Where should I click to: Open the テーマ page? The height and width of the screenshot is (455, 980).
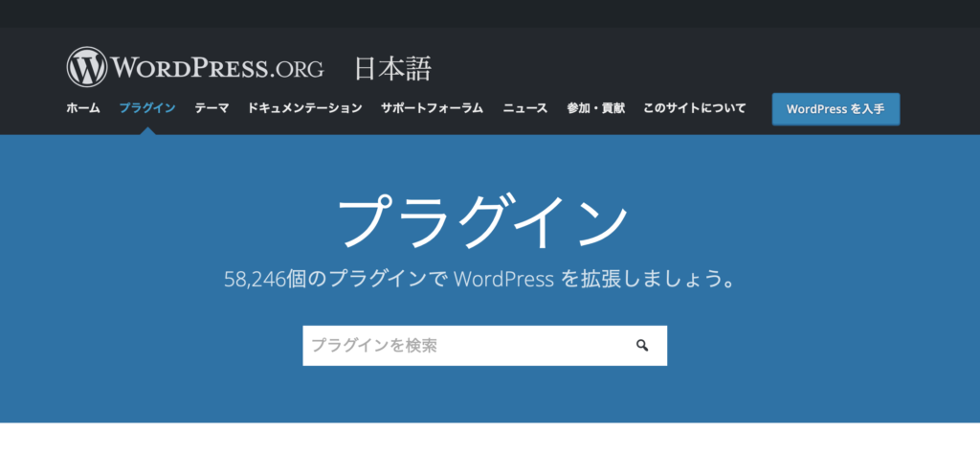point(212,108)
